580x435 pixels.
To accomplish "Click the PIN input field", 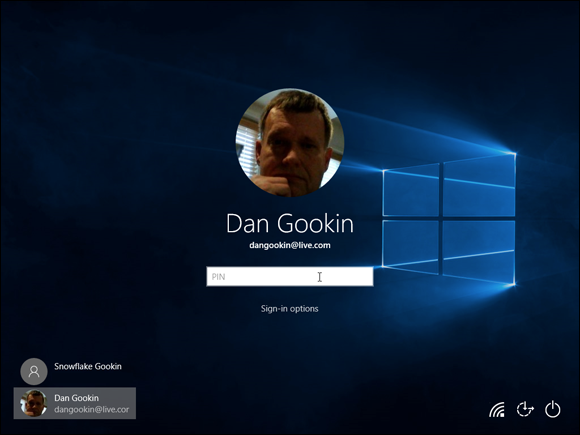I will tap(290, 276).
